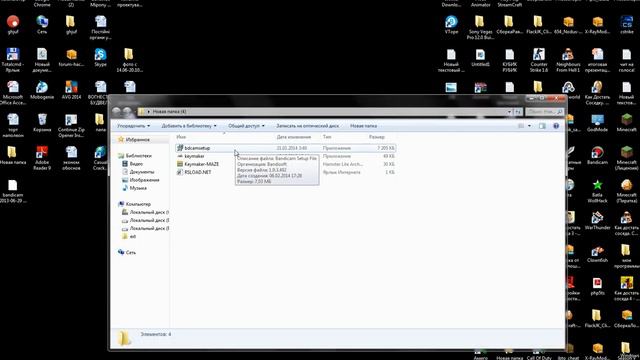Open the Документы library
Screen dimensions: 640x360
pos(142,172)
